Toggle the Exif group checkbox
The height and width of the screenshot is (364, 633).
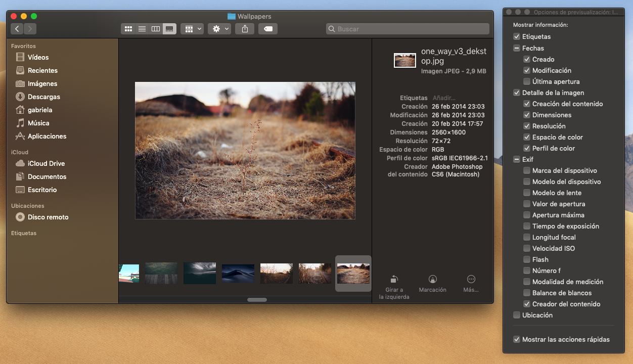pos(517,159)
